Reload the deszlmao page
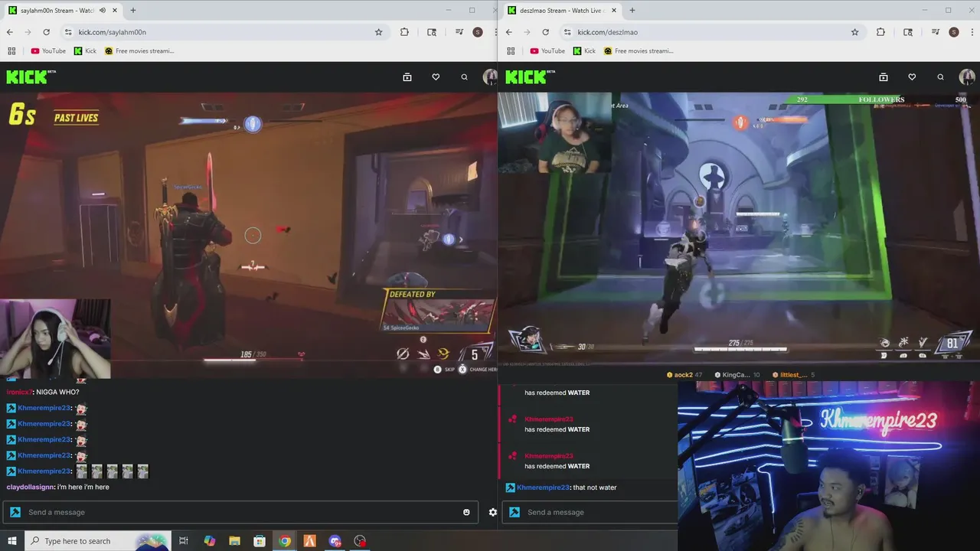 545,32
